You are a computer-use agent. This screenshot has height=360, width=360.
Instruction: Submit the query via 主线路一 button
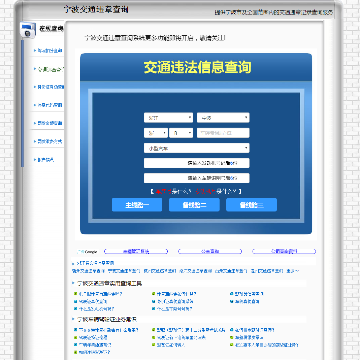pos(137,205)
